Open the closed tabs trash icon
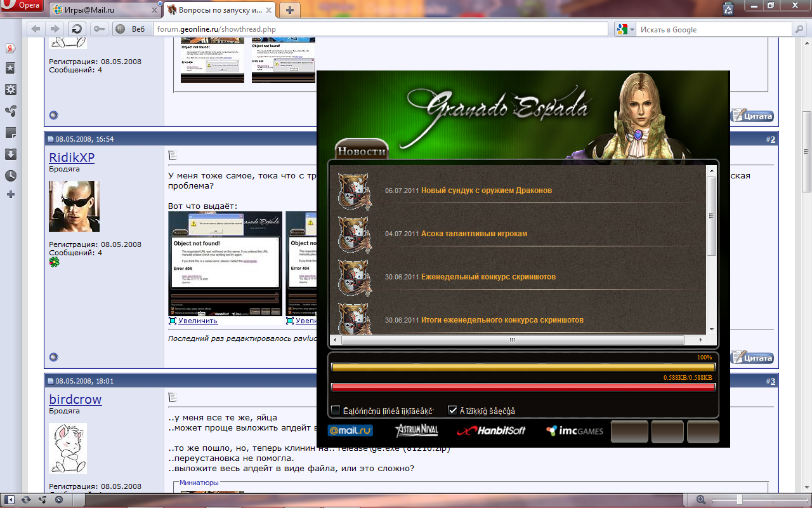812x508 pixels. click(x=729, y=9)
